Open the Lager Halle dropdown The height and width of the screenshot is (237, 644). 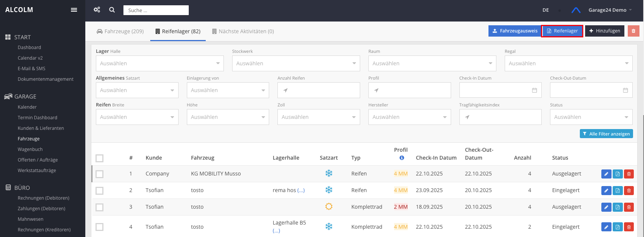[x=160, y=63]
